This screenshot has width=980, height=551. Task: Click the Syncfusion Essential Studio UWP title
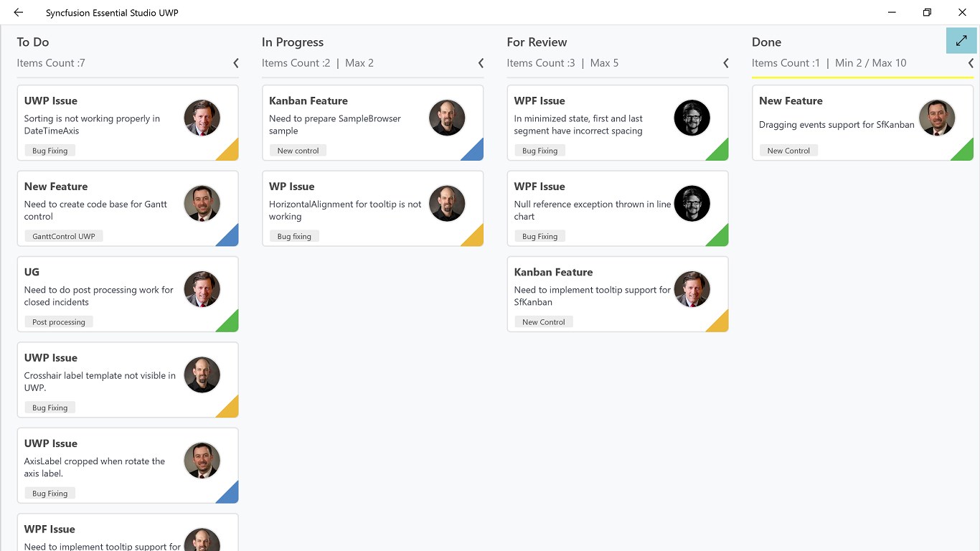pyautogui.click(x=112, y=13)
